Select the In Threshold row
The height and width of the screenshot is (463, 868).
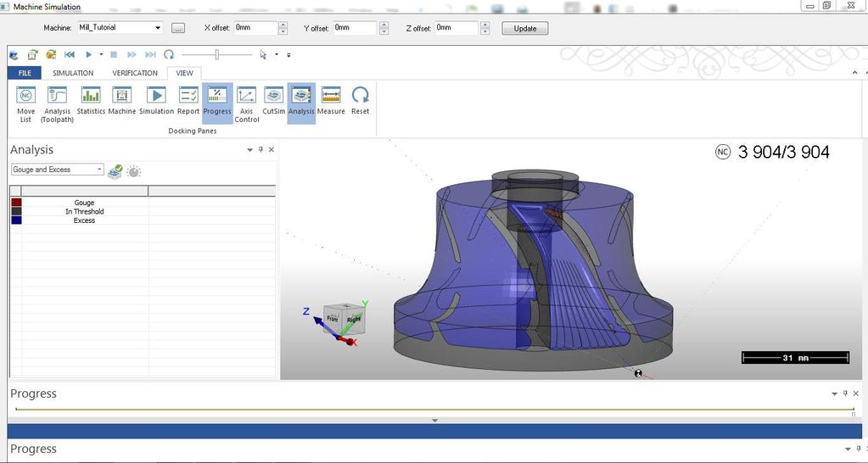(x=143, y=211)
